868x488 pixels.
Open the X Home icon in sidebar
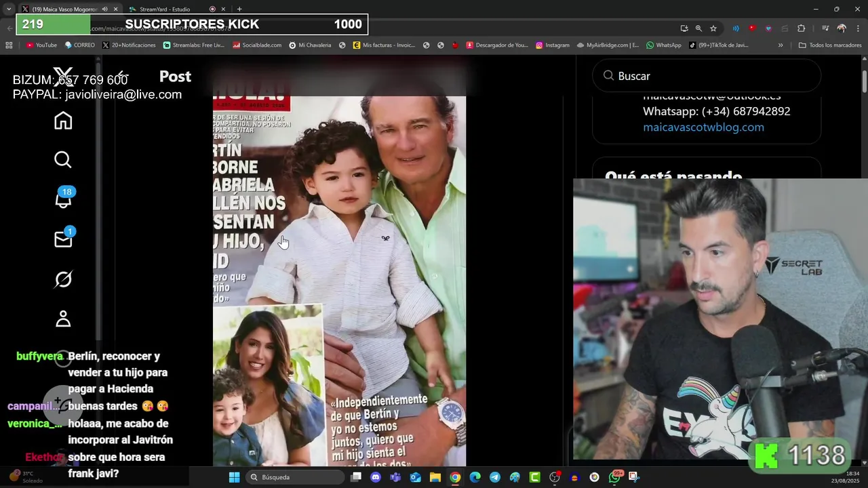tap(63, 121)
